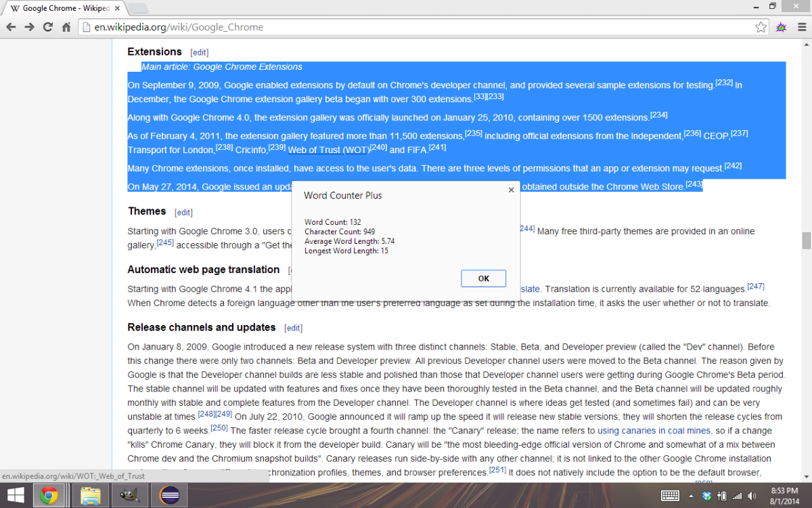Screen dimensions: 812x508
Task: Open a new tab
Action: coord(138,8)
